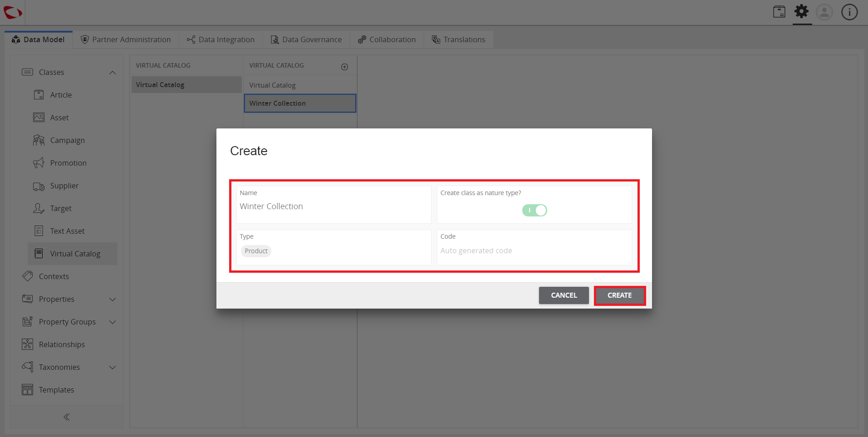Select Winter Collection in second column
Viewport: 868px width, 437px height.
[x=300, y=103]
